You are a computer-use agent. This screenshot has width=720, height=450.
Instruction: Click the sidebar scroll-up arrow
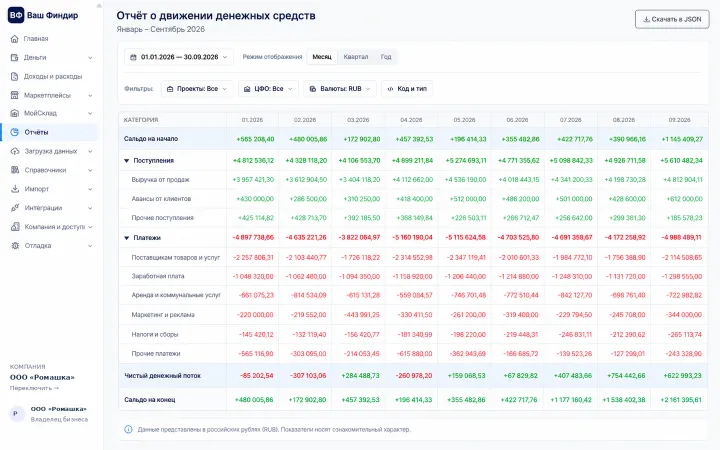pyautogui.click(x=99, y=6)
